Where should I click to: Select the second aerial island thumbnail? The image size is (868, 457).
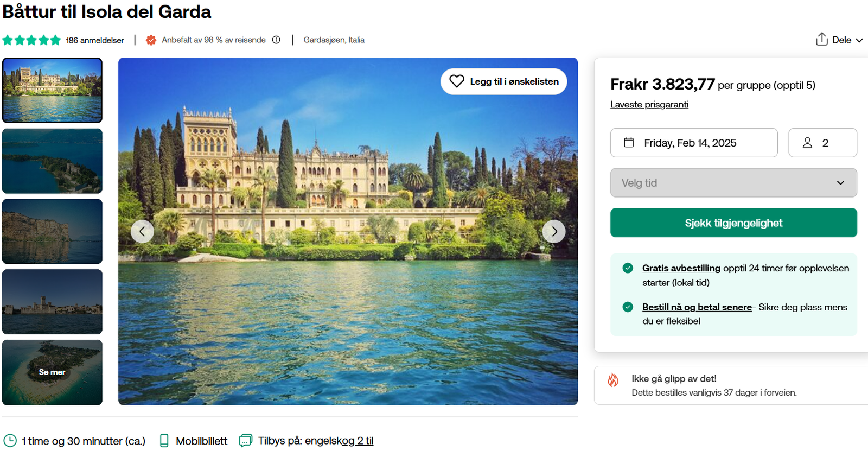pos(52,161)
